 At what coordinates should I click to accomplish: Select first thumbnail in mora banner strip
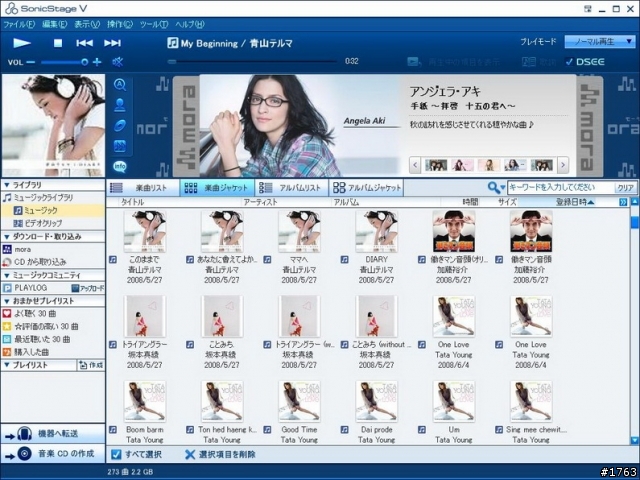coord(436,165)
